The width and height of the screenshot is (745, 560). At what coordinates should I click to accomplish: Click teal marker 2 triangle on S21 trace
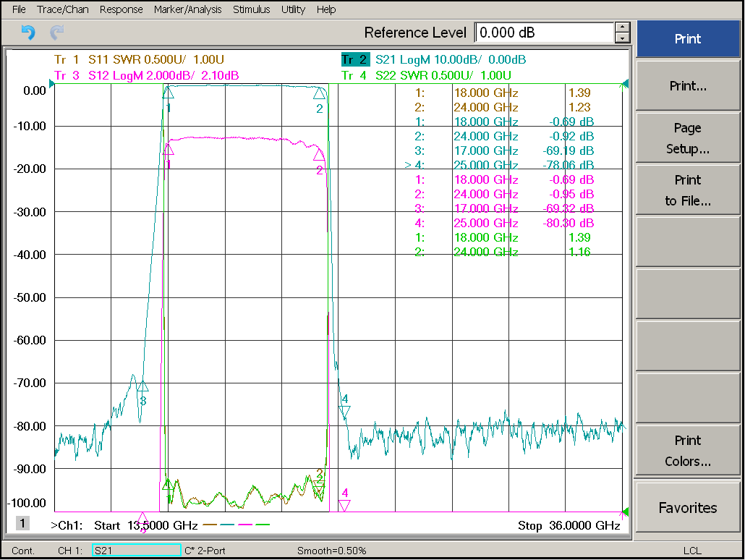click(x=319, y=93)
